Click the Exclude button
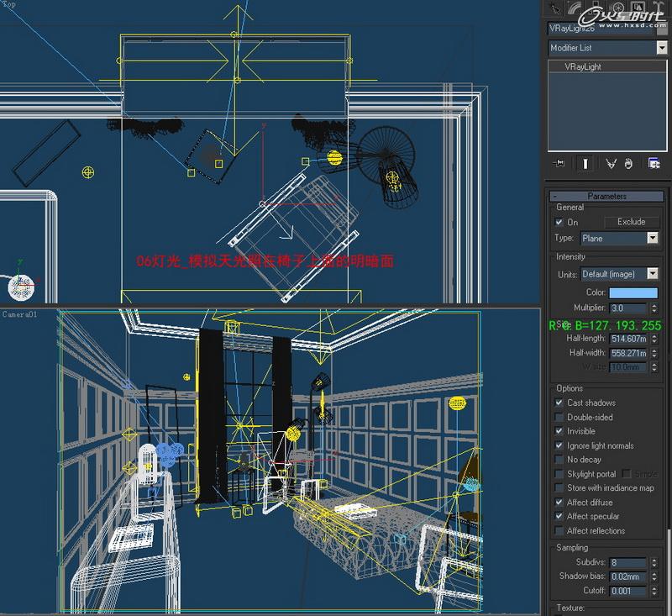 (632, 222)
